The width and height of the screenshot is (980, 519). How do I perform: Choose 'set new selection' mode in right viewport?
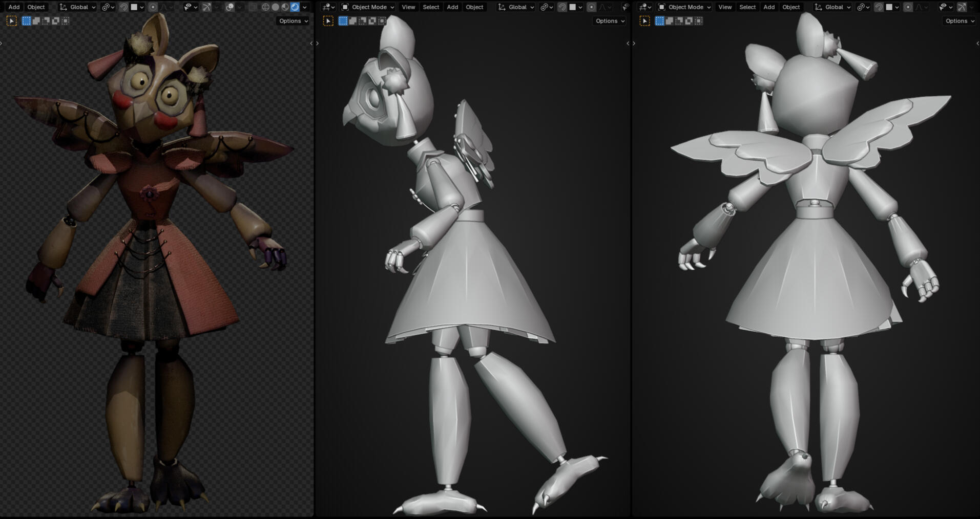(660, 21)
